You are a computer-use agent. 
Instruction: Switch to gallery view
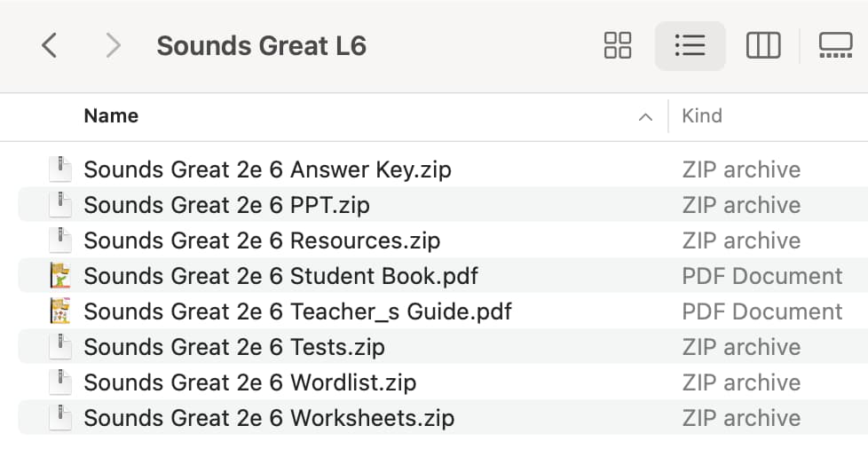click(x=835, y=45)
